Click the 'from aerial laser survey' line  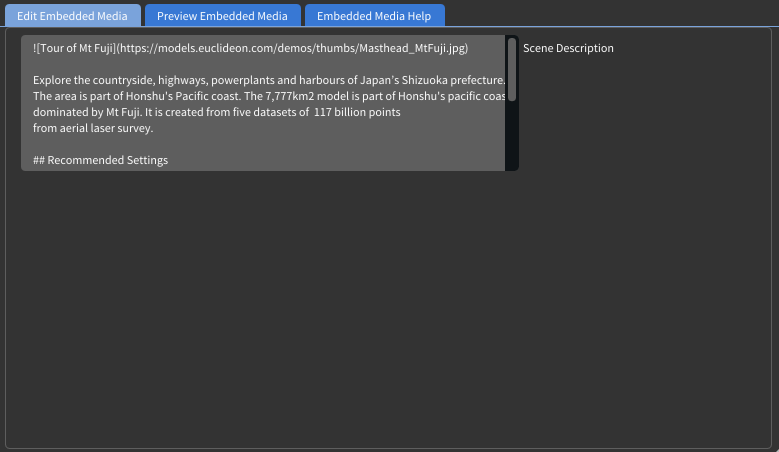(x=92, y=128)
